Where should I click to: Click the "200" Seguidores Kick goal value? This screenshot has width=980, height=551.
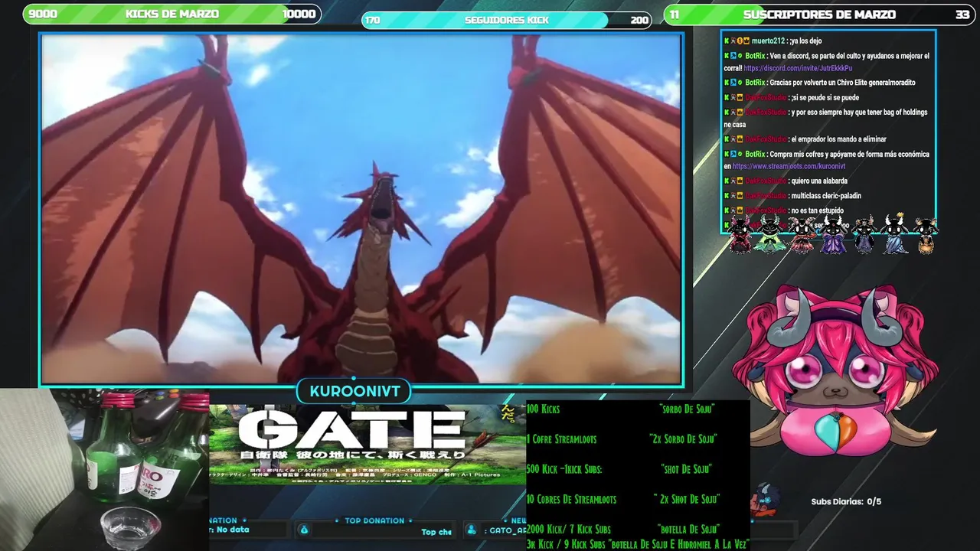pos(639,20)
